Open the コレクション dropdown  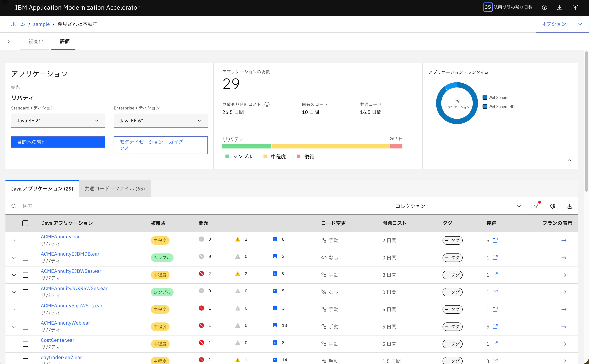[x=458, y=206]
